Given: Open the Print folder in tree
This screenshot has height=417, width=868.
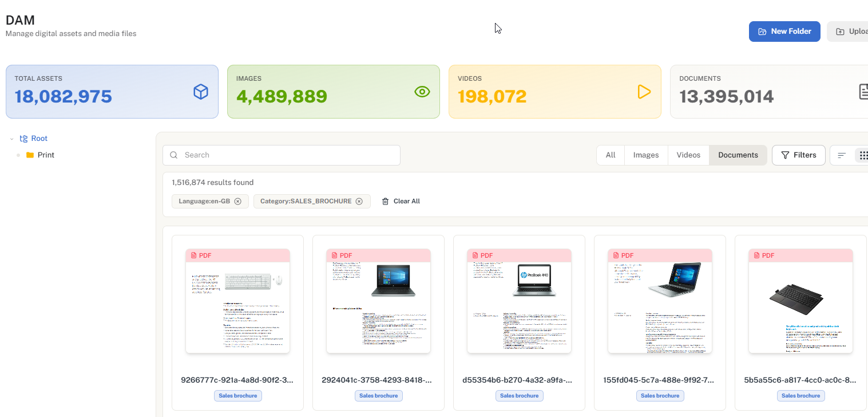Looking at the screenshot, I should pyautogui.click(x=46, y=155).
